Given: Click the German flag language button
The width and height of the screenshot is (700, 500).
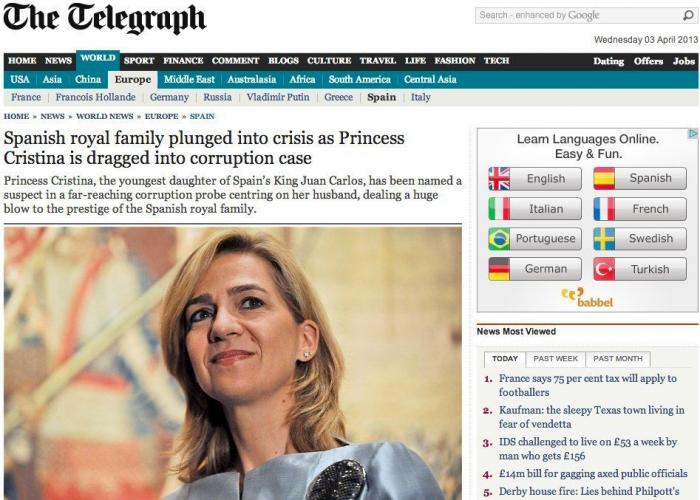Looking at the screenshot, I should [x=535, y=269].
